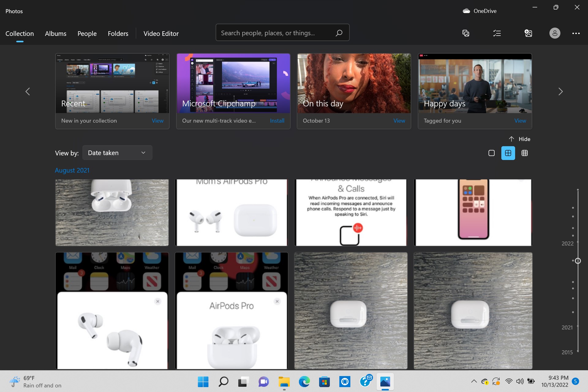The image size is (588, 392).
Task: Click the OneDrive sync status tray icon
Action: [485, 382]
